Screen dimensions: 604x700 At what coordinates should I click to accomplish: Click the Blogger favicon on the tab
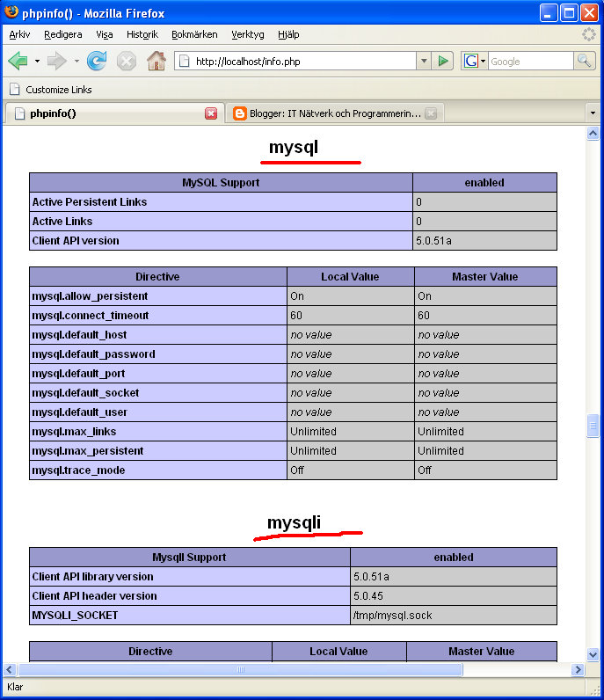click(x=240, y=113)
